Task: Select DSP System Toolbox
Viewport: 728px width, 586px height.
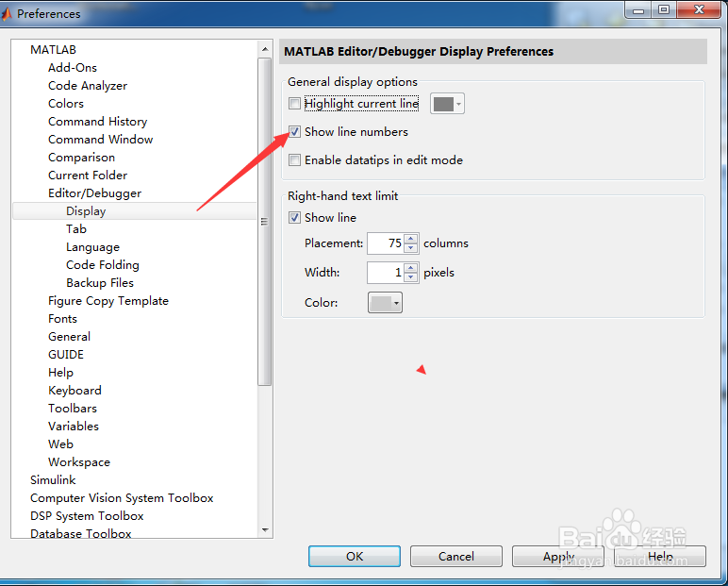Action: [87, 516]
